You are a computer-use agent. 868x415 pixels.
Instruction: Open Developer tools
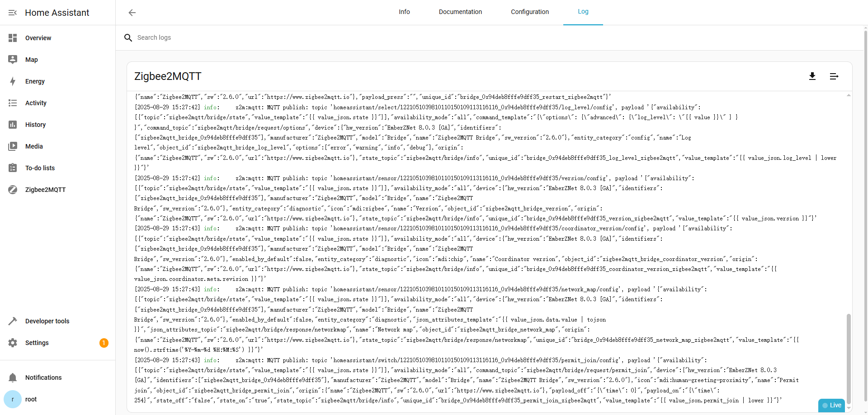point(47,321)
